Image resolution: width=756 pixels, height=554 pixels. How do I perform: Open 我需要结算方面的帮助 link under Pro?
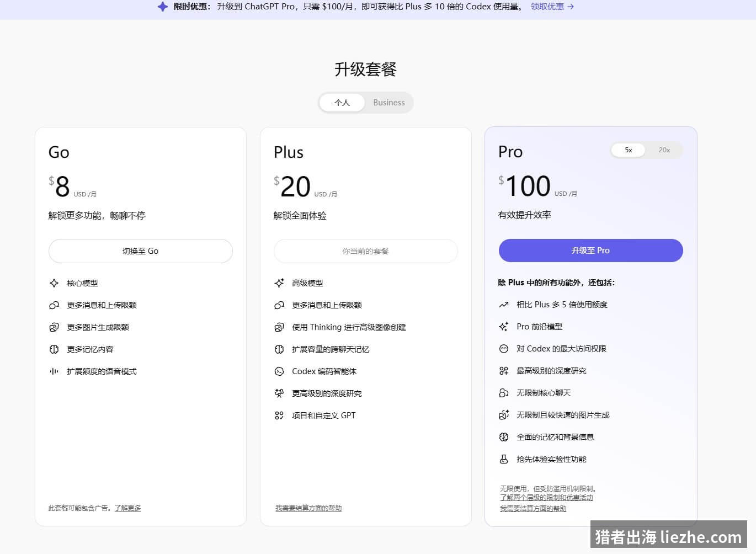[533, 509]
